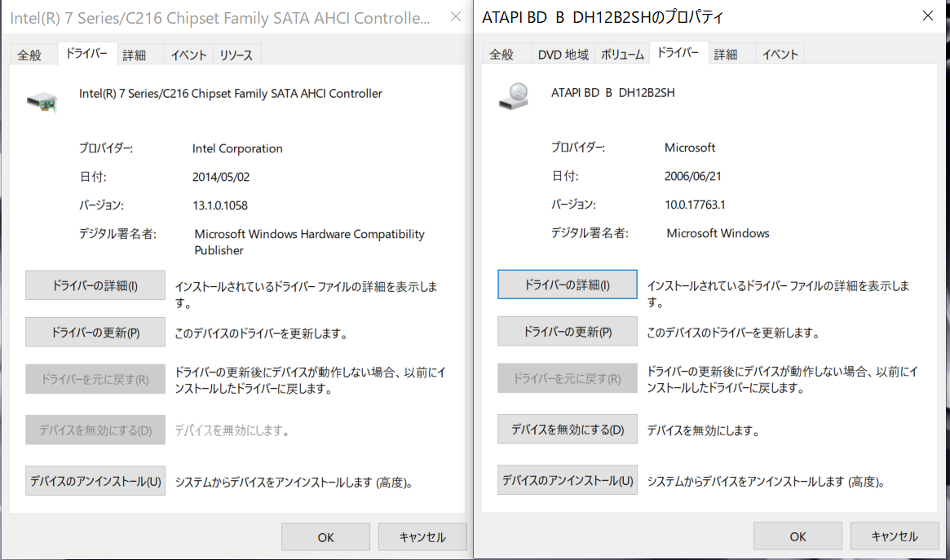Click the デジタル署名者: label in ATAPI BD window
The height and width of the screenshot is (560, 950).
coord(590,233)
